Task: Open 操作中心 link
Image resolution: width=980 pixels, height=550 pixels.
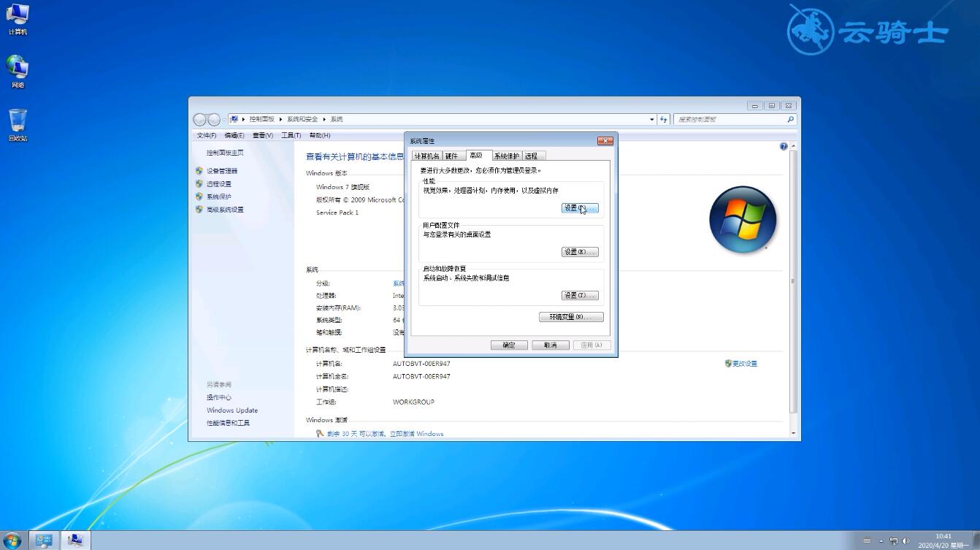Action: (219, 397)
